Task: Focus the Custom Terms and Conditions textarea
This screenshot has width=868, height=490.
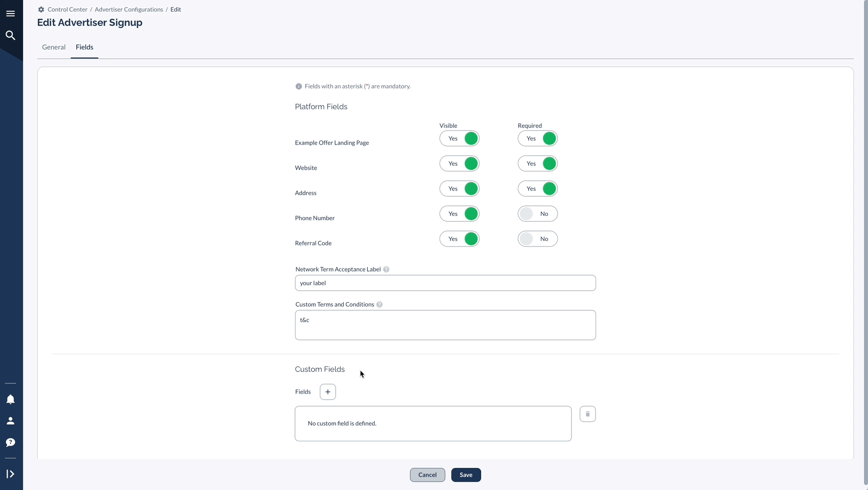Action: (446, 325)
